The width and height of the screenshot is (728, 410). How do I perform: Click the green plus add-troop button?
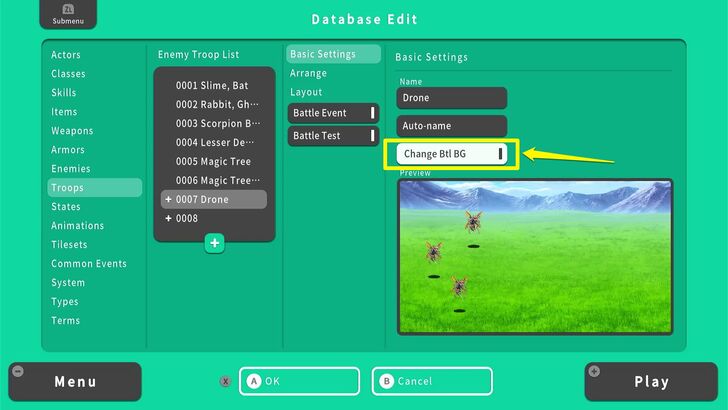pos(214,243)
